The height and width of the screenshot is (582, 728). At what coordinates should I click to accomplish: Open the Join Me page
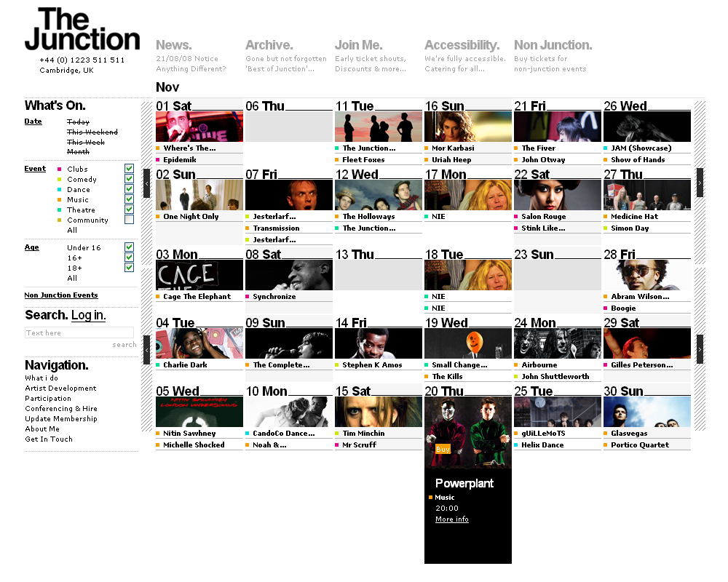(358, 45)
